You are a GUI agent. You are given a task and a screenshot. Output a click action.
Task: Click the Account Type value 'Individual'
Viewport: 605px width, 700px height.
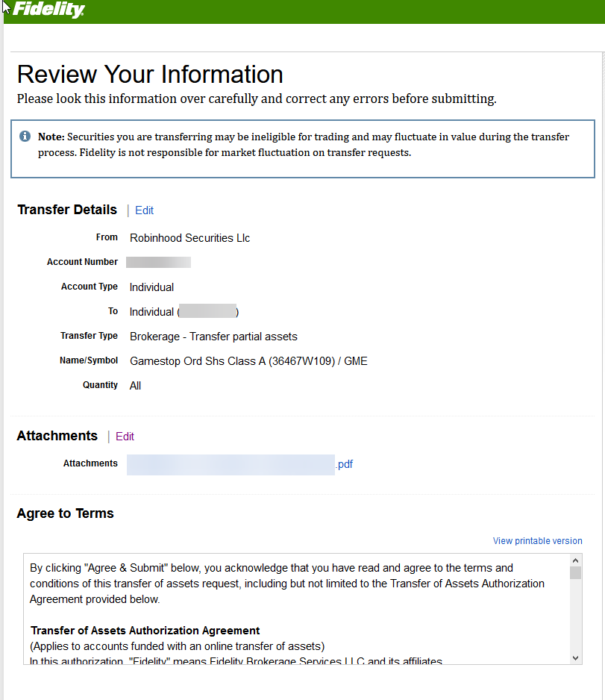(x=151, y=287)
